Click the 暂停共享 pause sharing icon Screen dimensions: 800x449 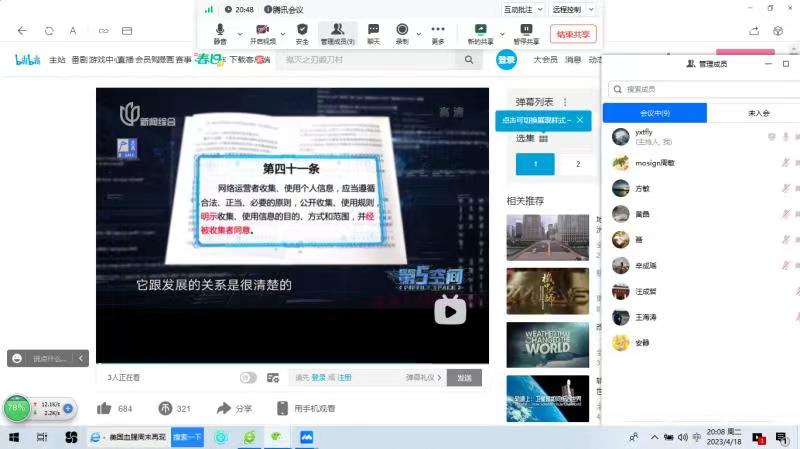click(526, 30)
